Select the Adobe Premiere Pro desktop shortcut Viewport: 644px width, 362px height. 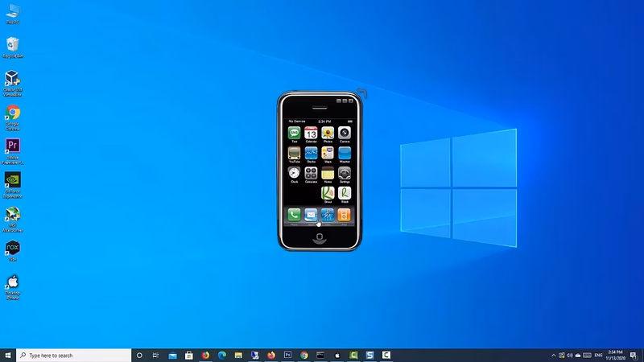tap(13, 151)
